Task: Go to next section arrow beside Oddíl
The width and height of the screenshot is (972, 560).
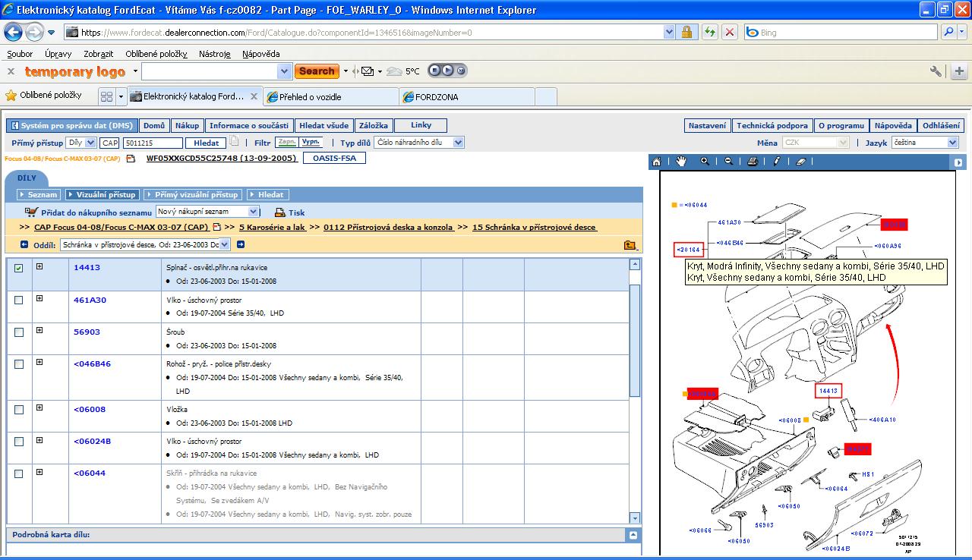Action: tap(241, 244)
